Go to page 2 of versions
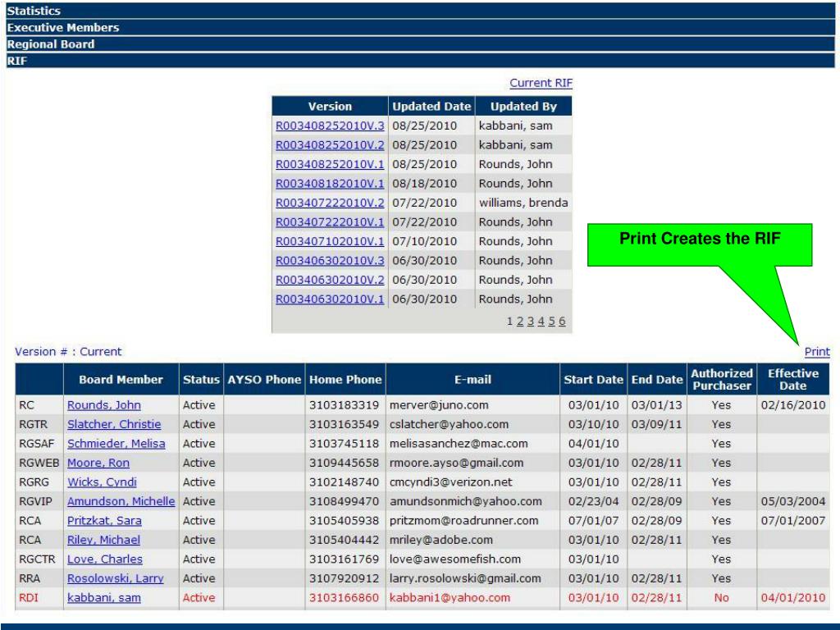The height and width of the screenshot is (630, 840). click(x=519, y=322)
